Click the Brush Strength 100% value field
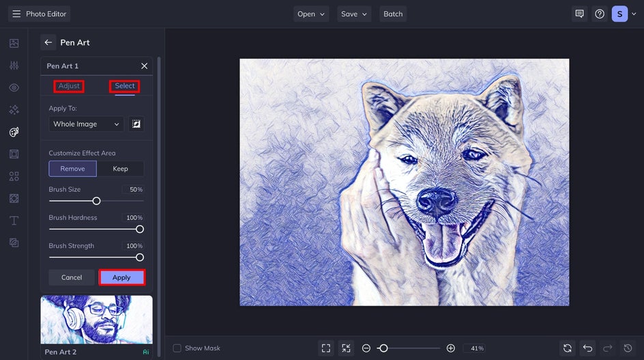The width and height of the screenshot is (644, 360). (133, 246)
